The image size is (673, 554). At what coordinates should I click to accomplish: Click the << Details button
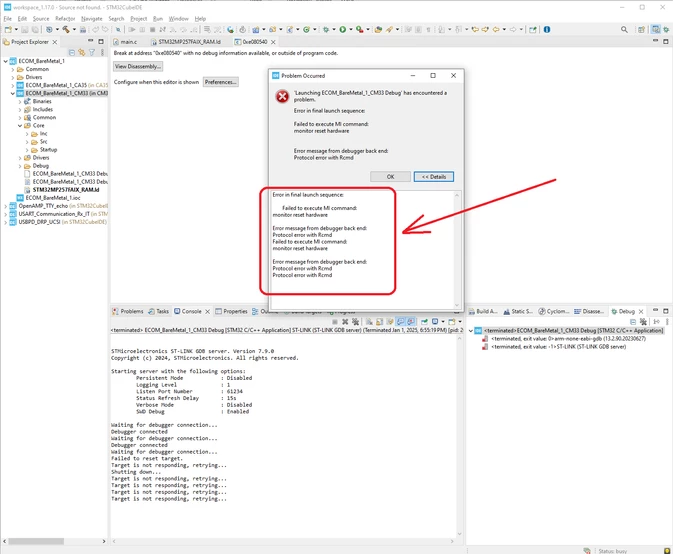tap(434, 176)
